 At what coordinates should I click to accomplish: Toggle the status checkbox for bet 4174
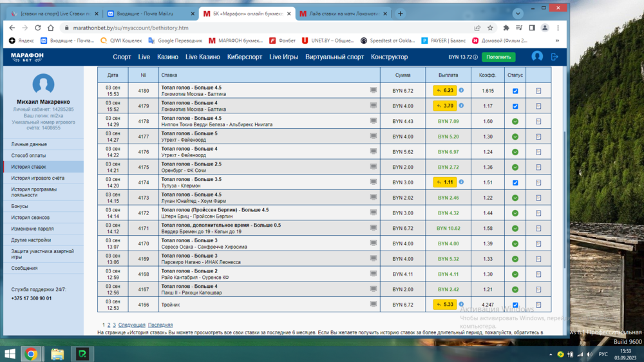click(x=515, y=183)
